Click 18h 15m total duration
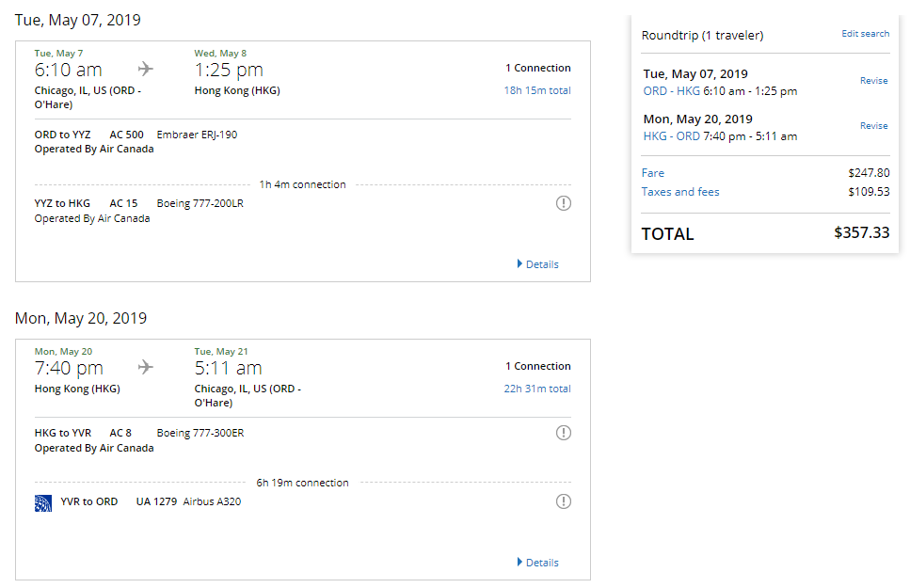 [x=536, y=90]
